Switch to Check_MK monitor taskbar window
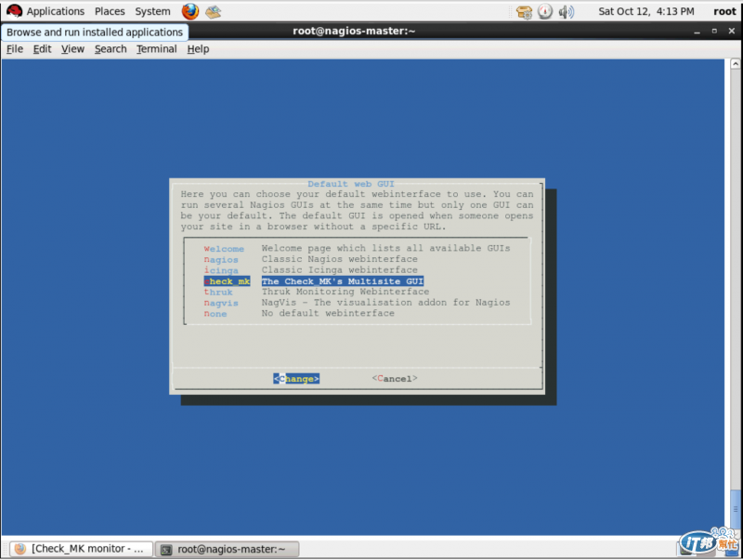This screenshot has height=560, width=743. pyautogui.click(x=81, y=549)
